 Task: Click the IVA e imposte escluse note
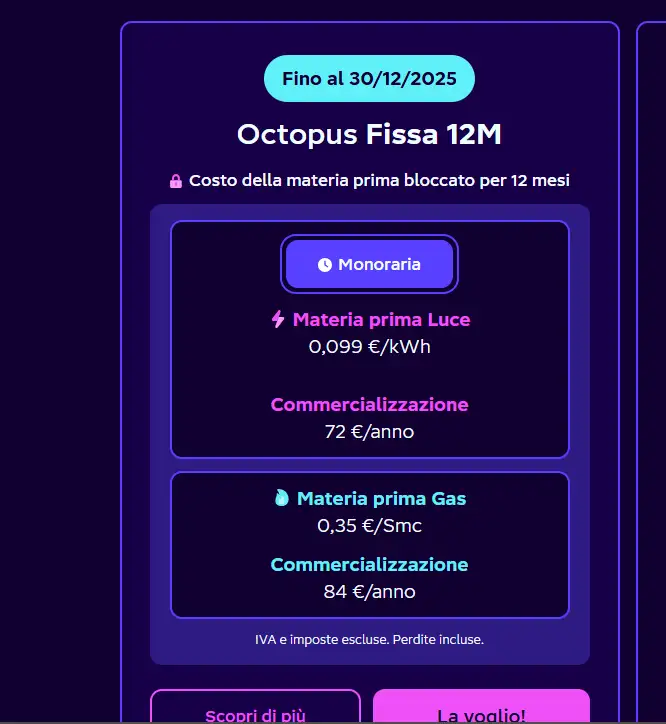click(369, 639)
